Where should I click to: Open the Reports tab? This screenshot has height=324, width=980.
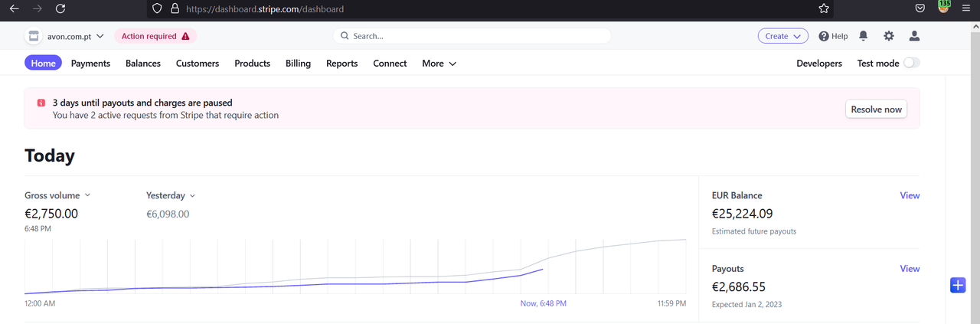[x=342, y=64]
